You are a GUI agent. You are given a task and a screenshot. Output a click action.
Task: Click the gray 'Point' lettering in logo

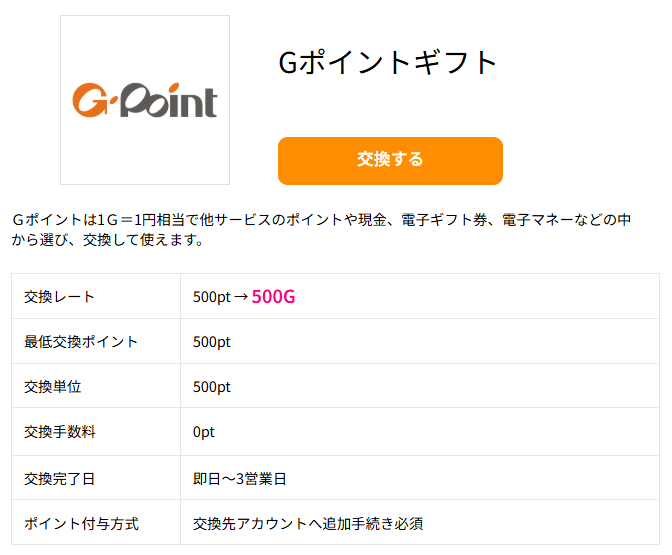coord(168,101)
